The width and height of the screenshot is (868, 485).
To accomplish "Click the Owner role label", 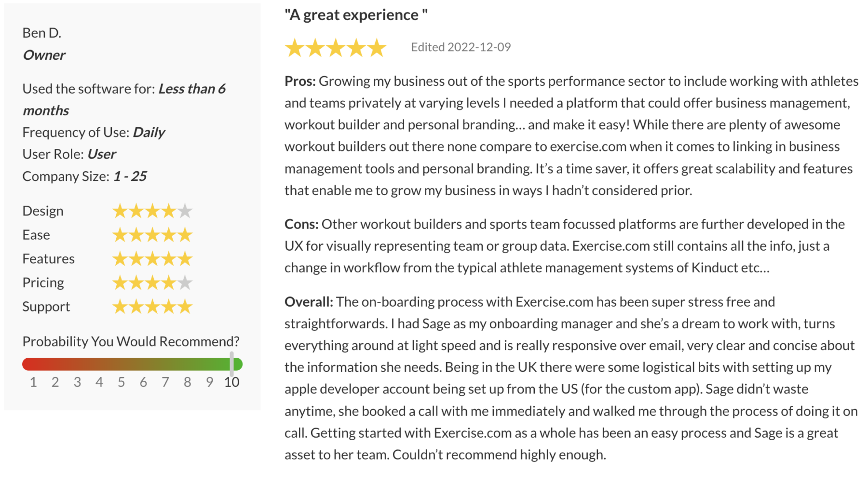I will [x=44, y=55].
